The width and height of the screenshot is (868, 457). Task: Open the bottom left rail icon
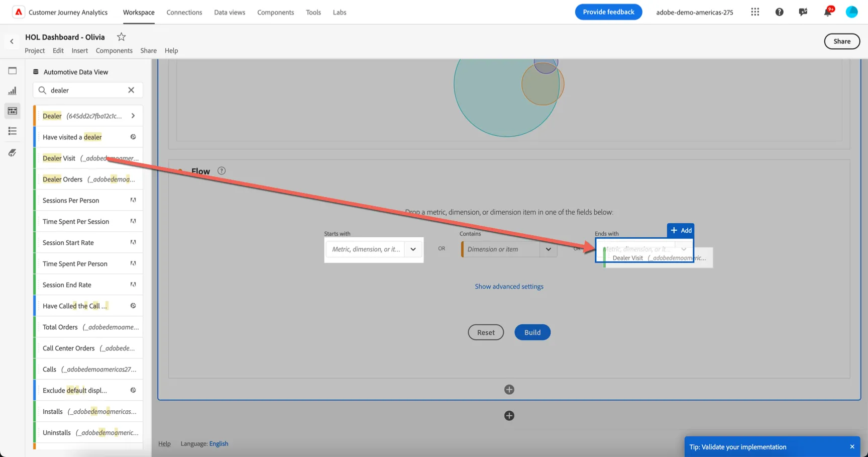[x=13, y=153]
